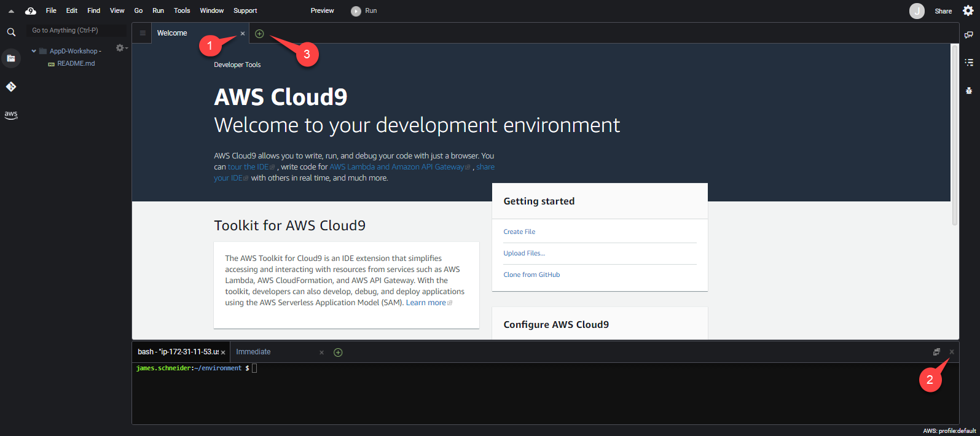
Task: Open preferences with the gear icon
Action: (x=968, y=10)
